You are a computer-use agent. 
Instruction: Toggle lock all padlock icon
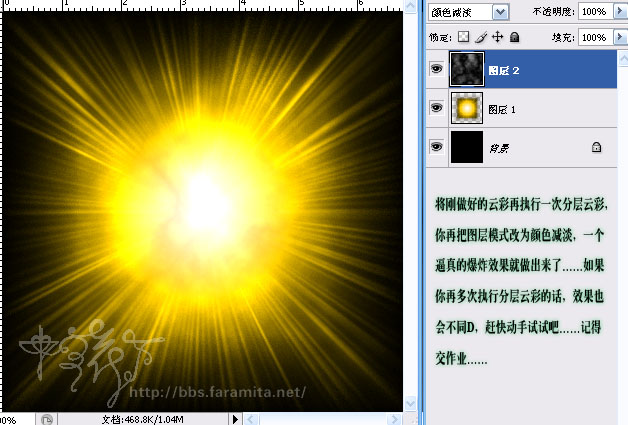515,37
